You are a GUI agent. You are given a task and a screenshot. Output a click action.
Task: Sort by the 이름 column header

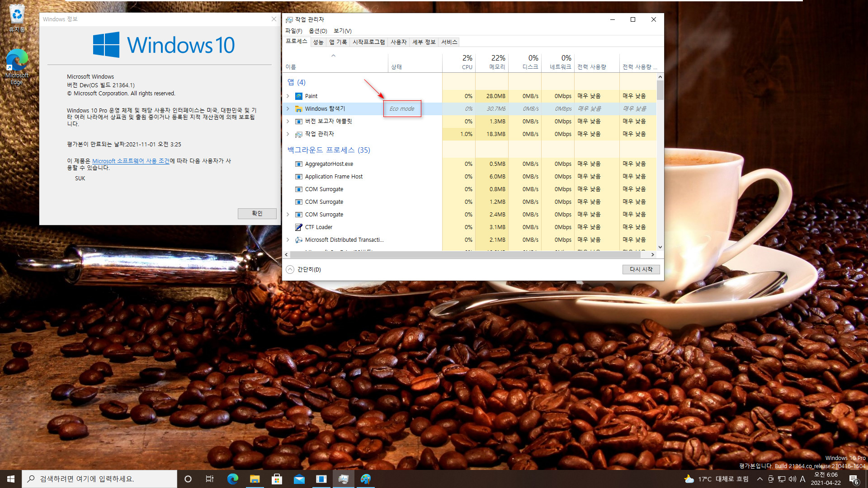(x=335, y=62)
